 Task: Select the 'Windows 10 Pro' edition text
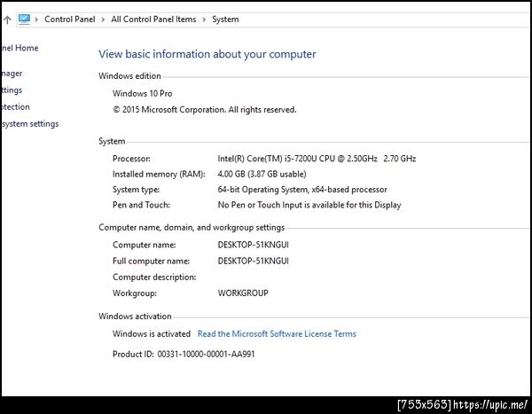(x=143, y=93)
